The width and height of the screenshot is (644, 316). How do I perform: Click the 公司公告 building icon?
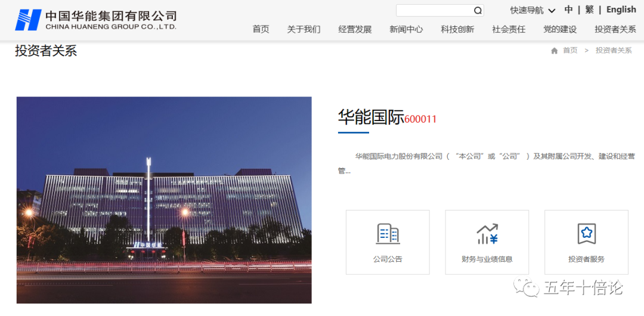point(388,234)
